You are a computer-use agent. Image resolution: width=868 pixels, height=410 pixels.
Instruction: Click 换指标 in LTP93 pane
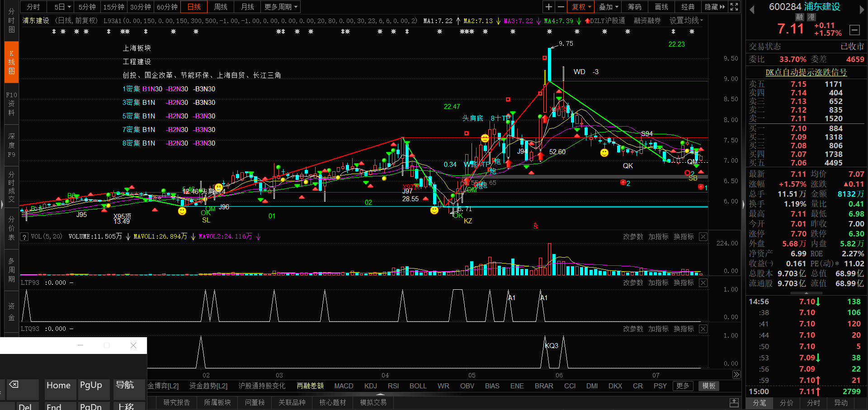[684, 283]
